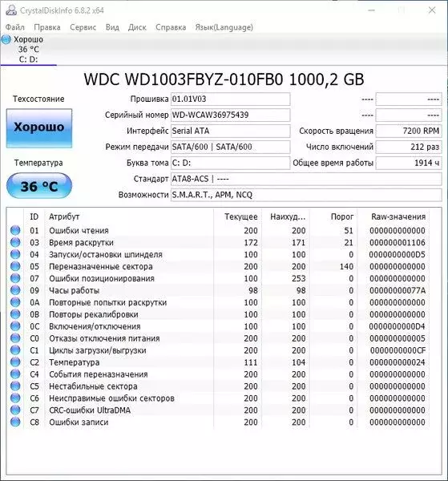The width and height of the screenshot is (448, 481).
Task: Click status orb for attribute C2 Температура
Action: [x=15, y=362]
